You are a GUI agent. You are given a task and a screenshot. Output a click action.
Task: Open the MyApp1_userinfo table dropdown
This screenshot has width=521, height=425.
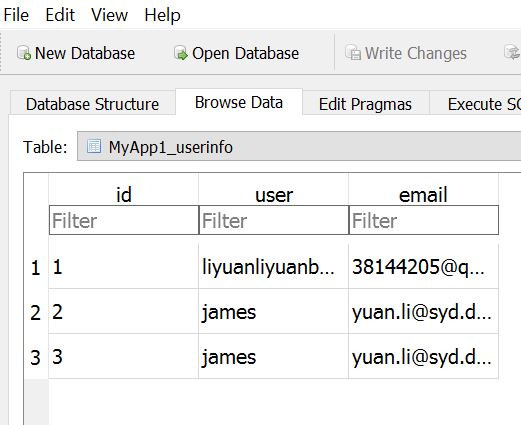tap(299, 146)
